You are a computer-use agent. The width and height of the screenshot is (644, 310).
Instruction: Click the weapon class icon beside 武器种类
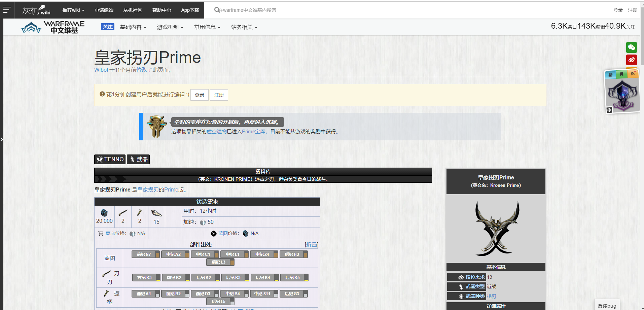(x=461, y=296)
